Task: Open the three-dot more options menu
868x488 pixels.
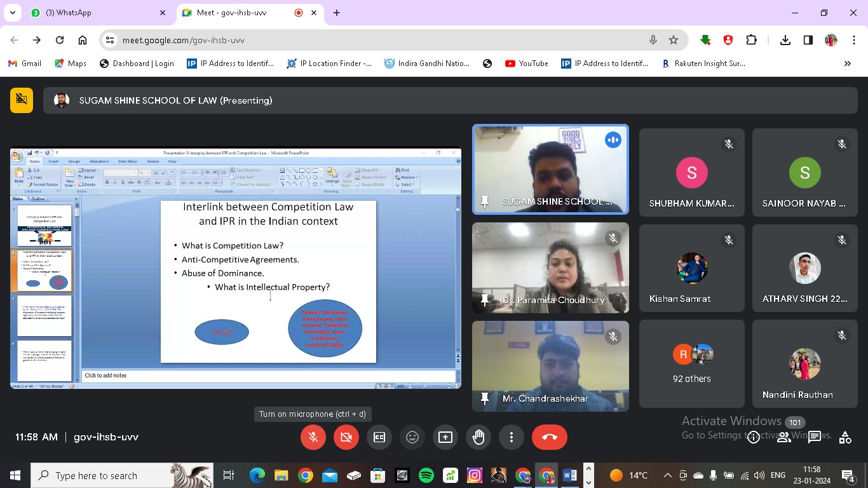Action: (x=512, y=437)
